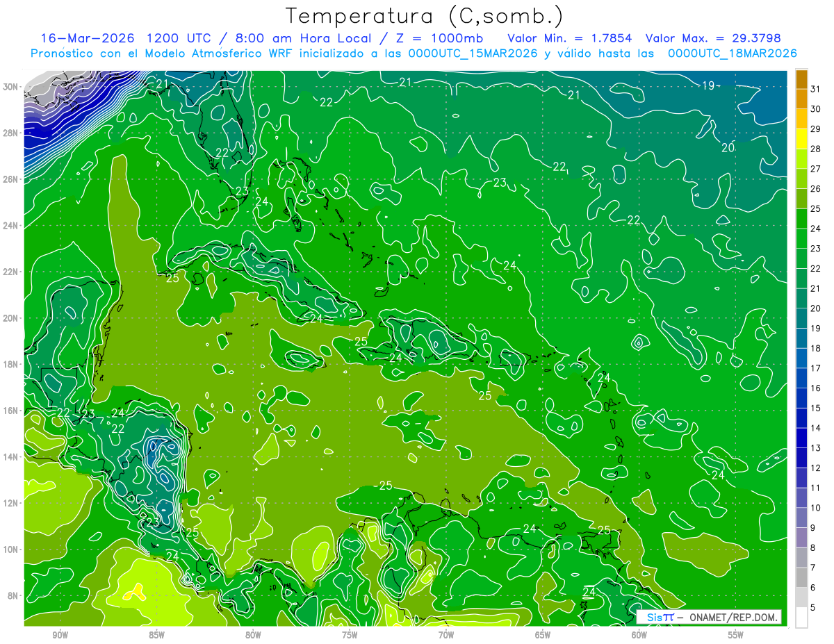Viewport: 834px width, 644px height.
Task: Click the bright yellow swatch between colorbar 28 and 29
Action: [x=801, y=139]
